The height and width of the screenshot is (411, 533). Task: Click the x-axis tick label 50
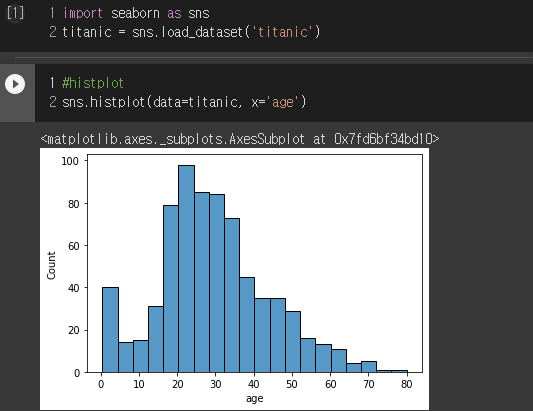click(x=292, y=384)
